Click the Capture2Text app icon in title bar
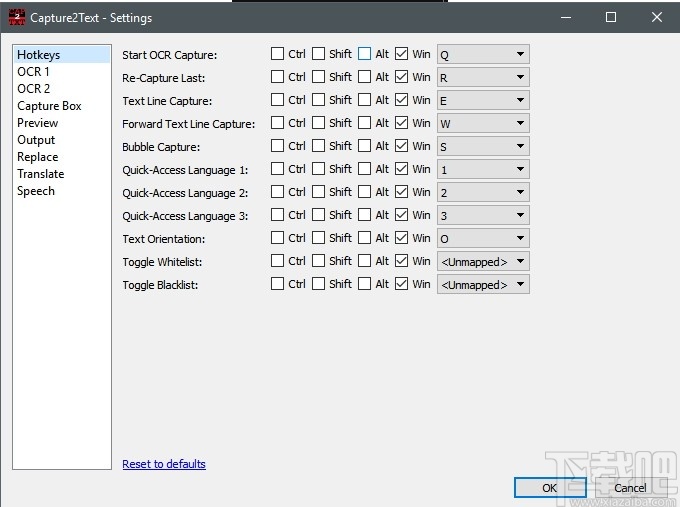Image resolution: width=680 pixels, height=507 pixels. pyautogui.click(x=17, y=17)
